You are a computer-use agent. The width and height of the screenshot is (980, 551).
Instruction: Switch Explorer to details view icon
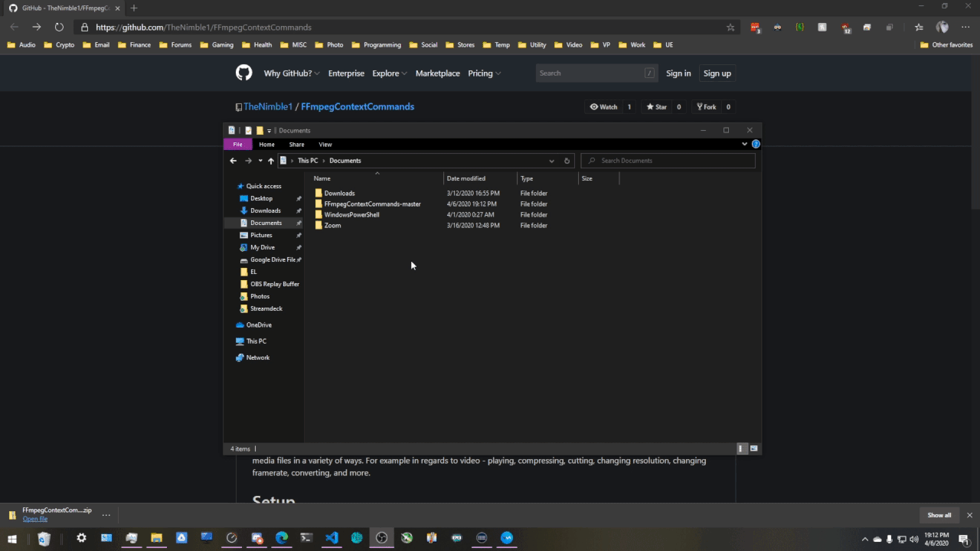pyautogui.click(x=741, y=448)
